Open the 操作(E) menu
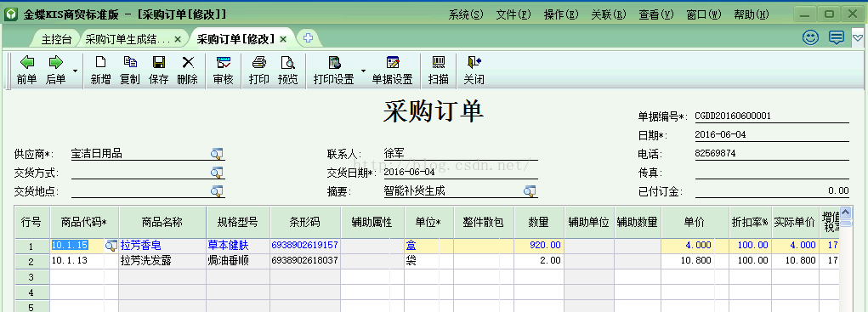The height and width of the screenshot is (312, 868). (x=561, y=15)
